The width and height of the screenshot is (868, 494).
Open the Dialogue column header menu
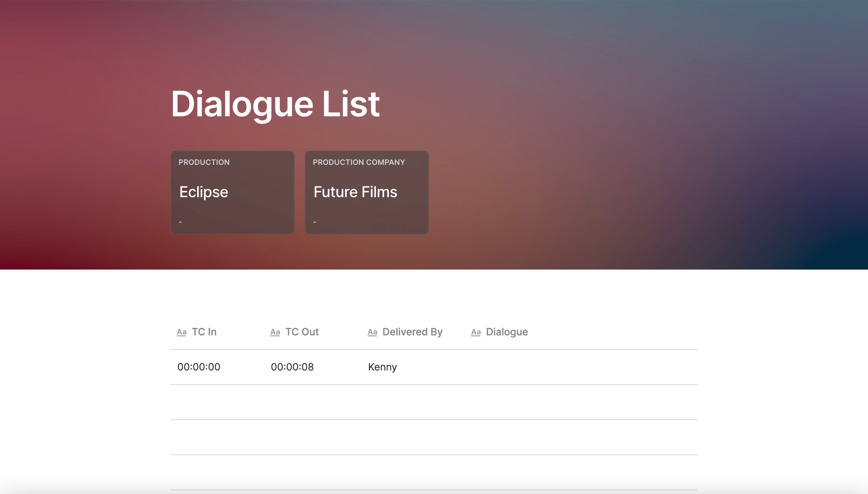pos(507,332)
